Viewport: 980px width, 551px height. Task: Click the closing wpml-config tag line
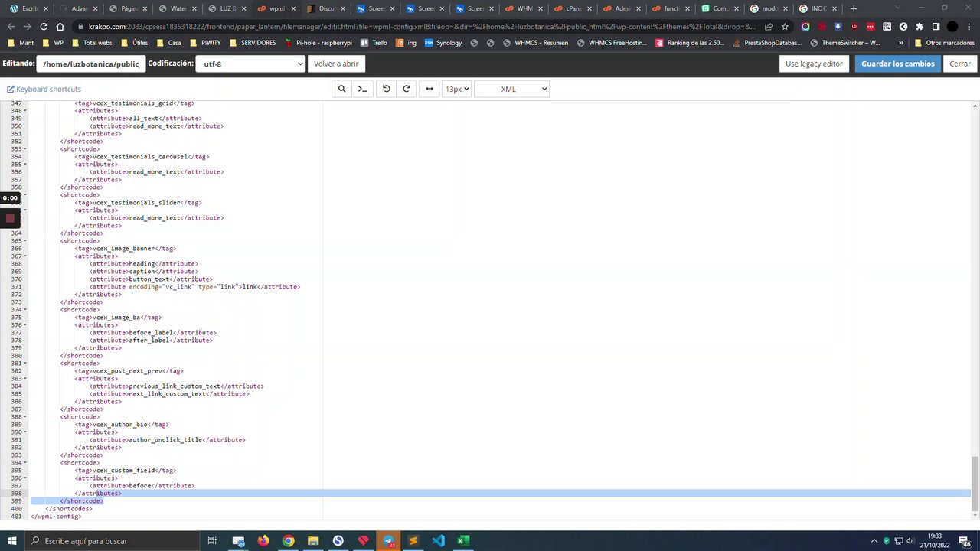pos(56,517)
